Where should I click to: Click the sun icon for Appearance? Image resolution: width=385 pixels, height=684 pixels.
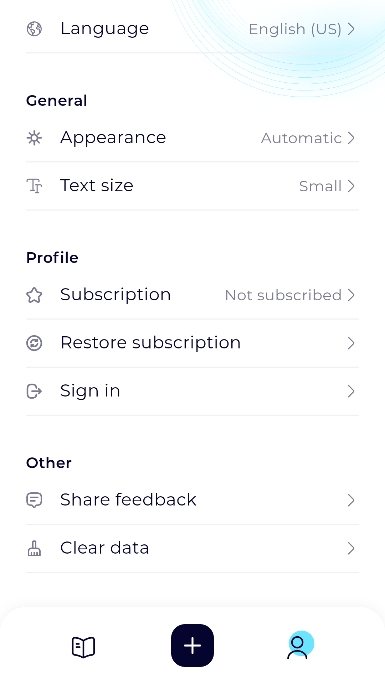click(34, 138)
